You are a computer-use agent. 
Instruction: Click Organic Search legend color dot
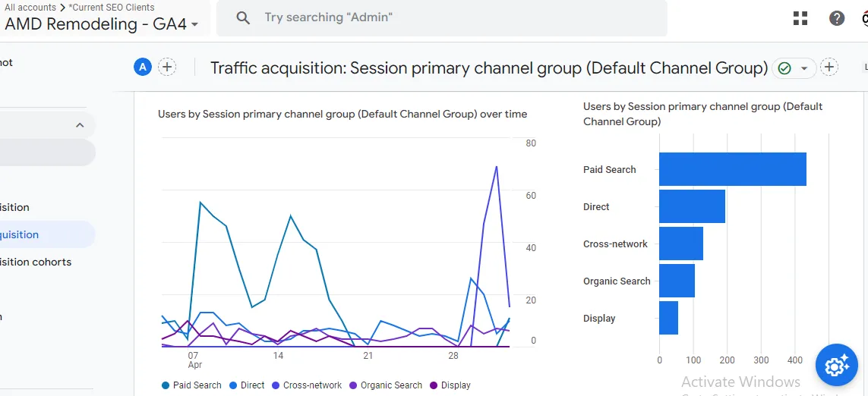[x=353, y=385]
